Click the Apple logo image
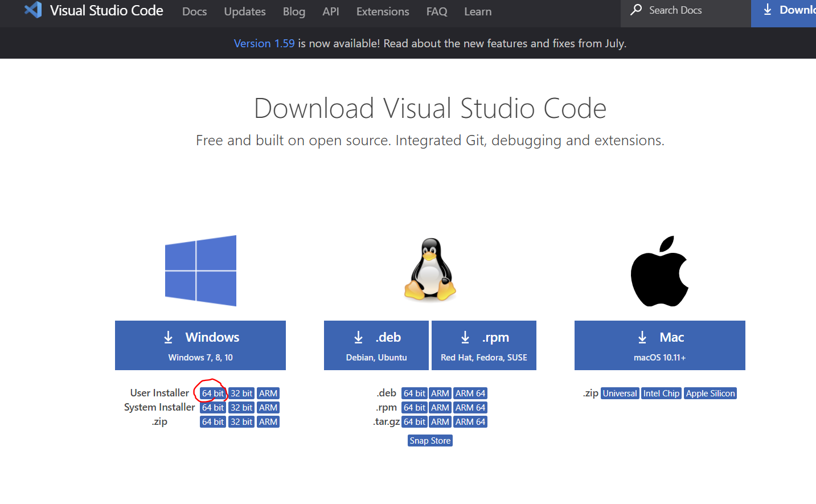The height and width of the screenshot is (504, 816). coord(659,271)
